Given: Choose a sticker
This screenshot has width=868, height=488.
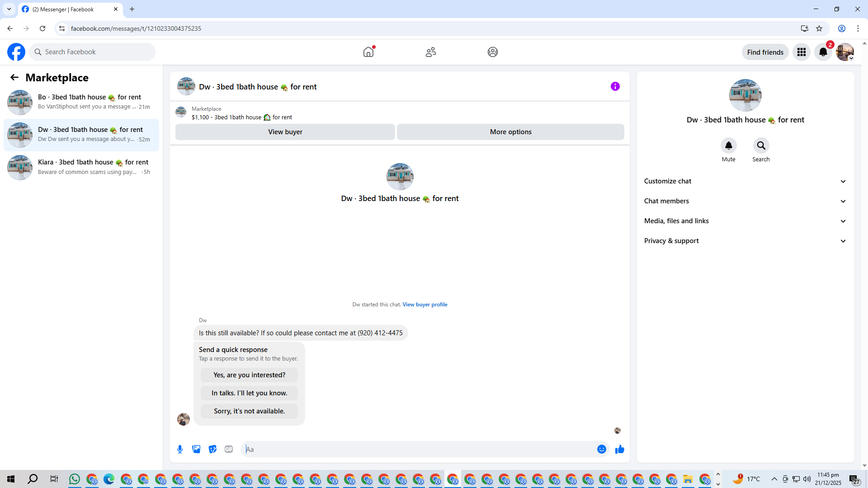Looking at the screenshot, I should tap(212, 449).
